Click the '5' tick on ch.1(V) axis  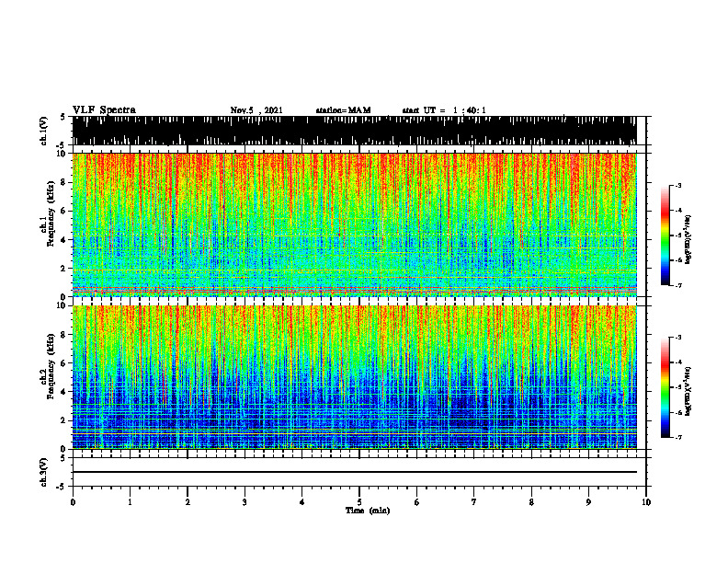pos(63,117)
